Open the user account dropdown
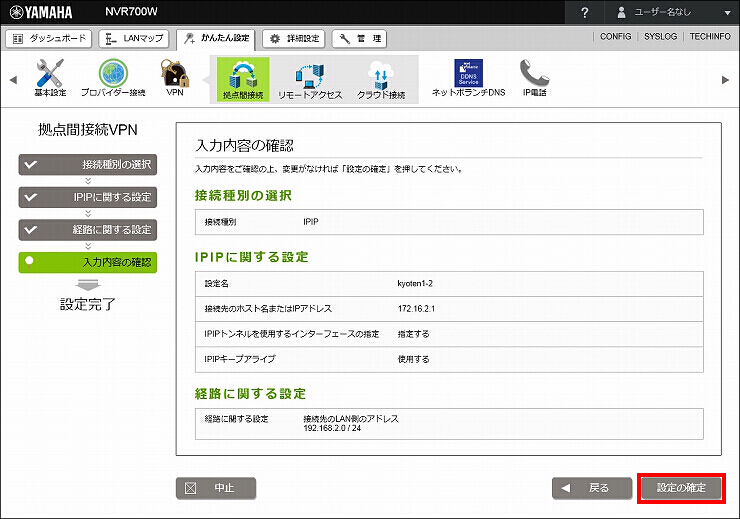 coord(674,12)
